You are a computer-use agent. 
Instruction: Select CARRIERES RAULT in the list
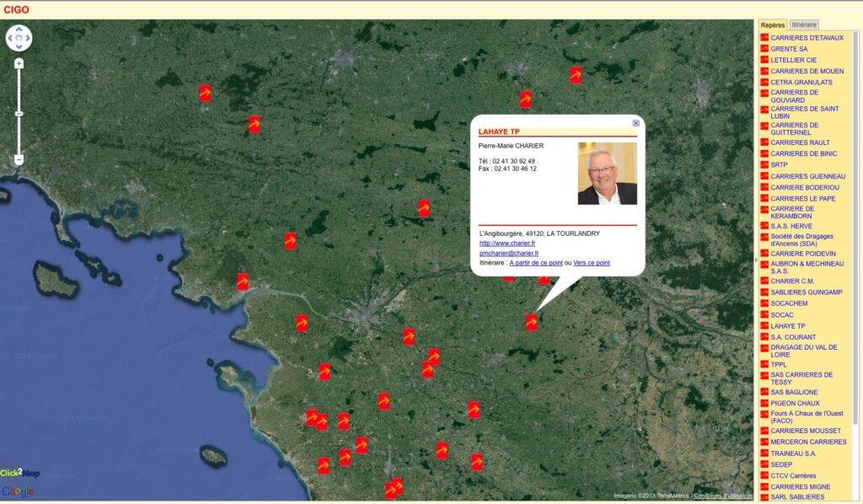click(x=800, y=142)
